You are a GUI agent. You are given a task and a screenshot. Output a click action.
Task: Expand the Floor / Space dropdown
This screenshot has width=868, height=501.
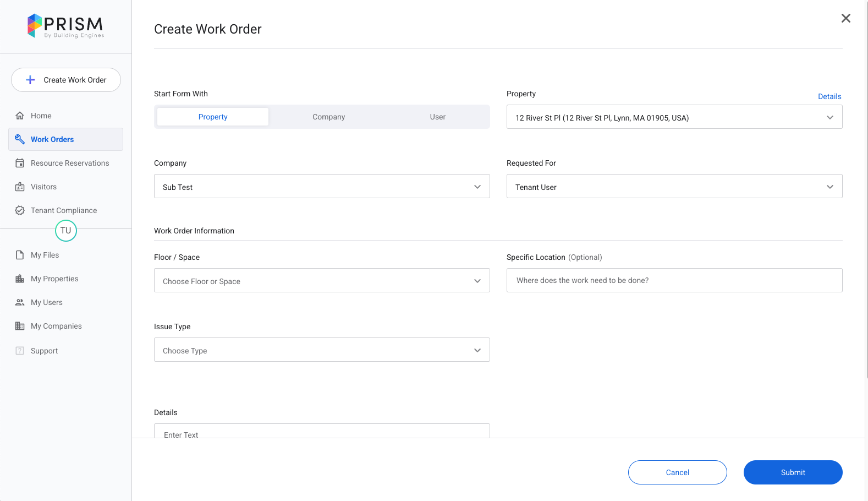tap(322, 281)
